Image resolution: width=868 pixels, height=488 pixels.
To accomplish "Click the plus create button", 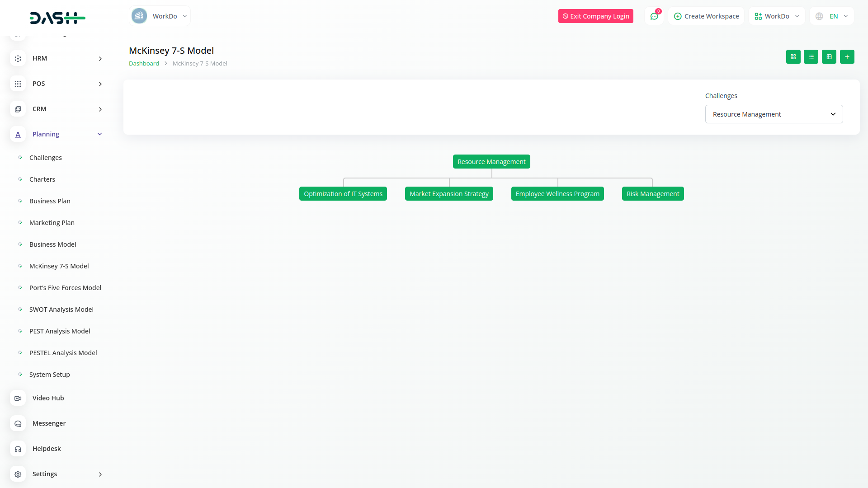I will pos(847,57).
